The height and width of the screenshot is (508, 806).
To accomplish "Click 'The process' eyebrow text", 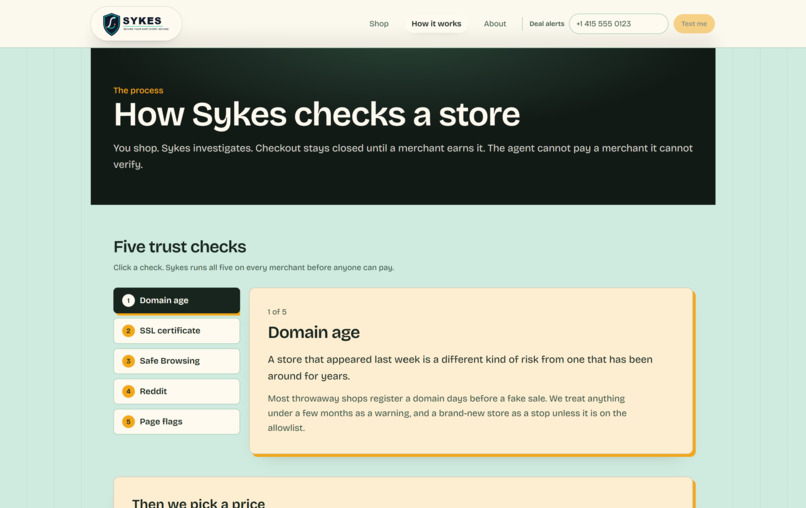I will pyautogui.click(x=138, y=90).
